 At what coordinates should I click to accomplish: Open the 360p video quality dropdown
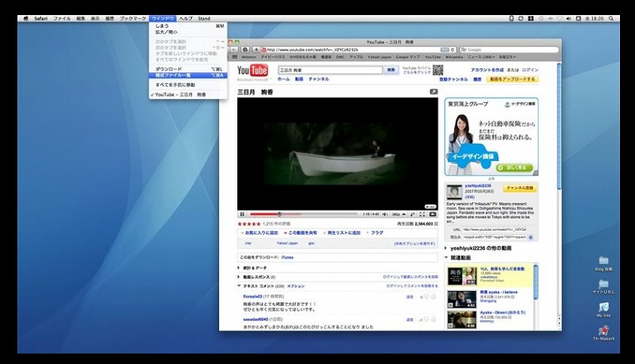[398, 214]
